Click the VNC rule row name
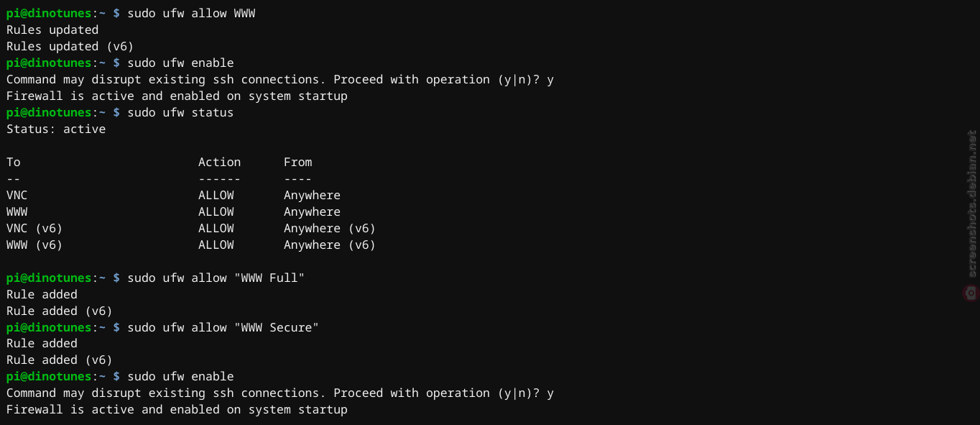This screenshot has height=425, width=980. [17, 196]
